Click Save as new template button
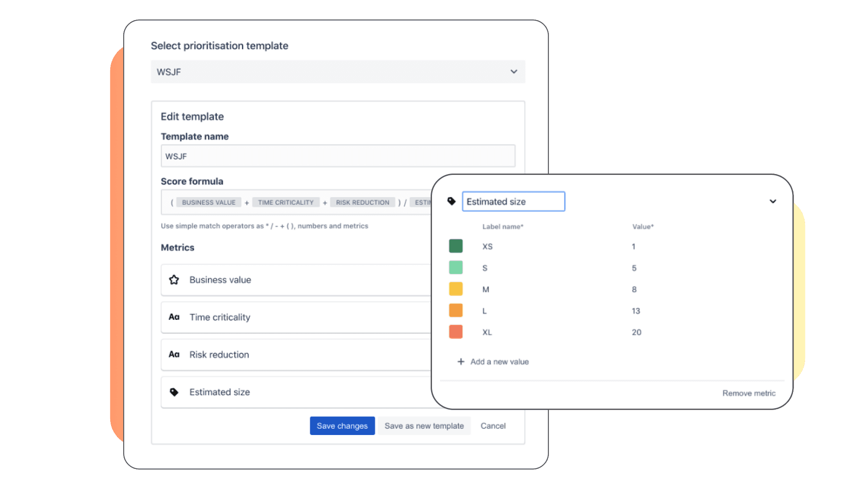The height and width of the screenshot is (489, 868). tap(425, 425)
